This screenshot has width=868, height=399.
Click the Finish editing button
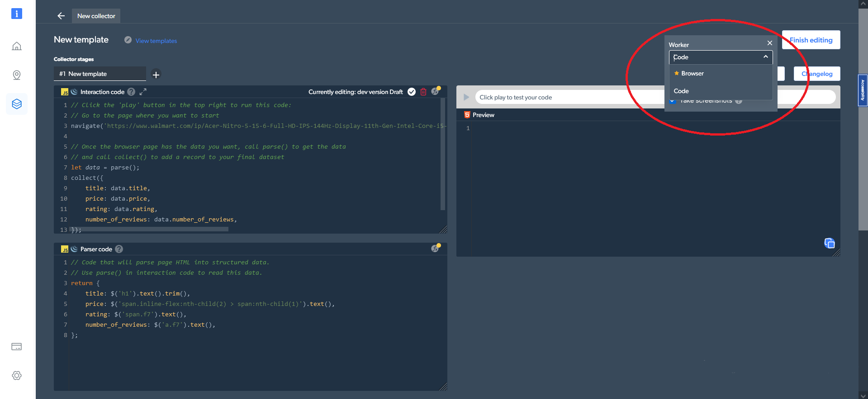811,40
